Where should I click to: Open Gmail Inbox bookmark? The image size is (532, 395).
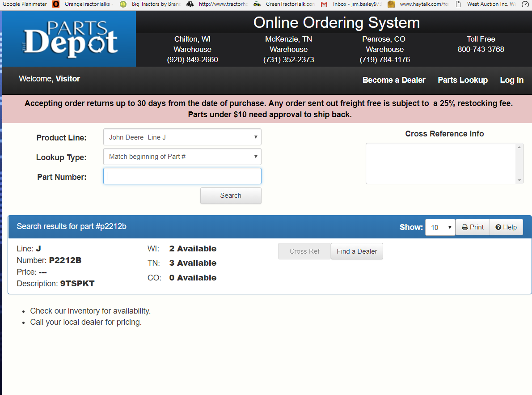pyautogui.click(x=351, y=4)
